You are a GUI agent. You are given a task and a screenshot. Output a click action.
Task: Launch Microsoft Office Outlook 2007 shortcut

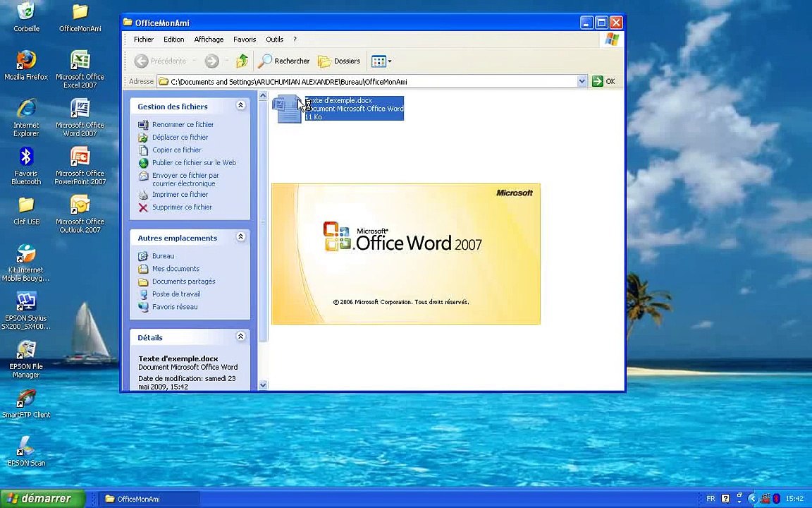tap(80, 214)
